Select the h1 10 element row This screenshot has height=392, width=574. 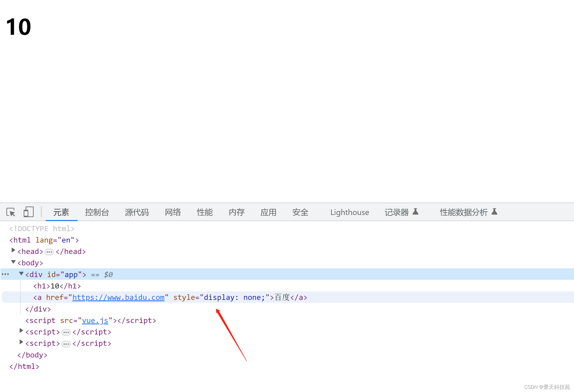click(57, 286)
